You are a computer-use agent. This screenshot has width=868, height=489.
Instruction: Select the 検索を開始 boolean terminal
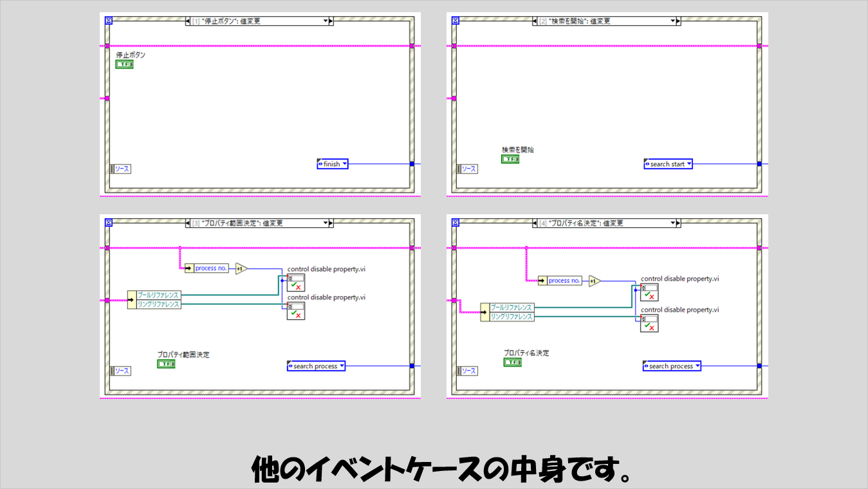pos(510,159)
